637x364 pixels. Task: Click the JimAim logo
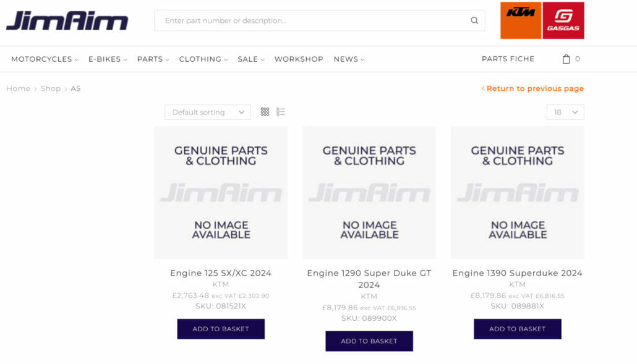coord(67,20)
